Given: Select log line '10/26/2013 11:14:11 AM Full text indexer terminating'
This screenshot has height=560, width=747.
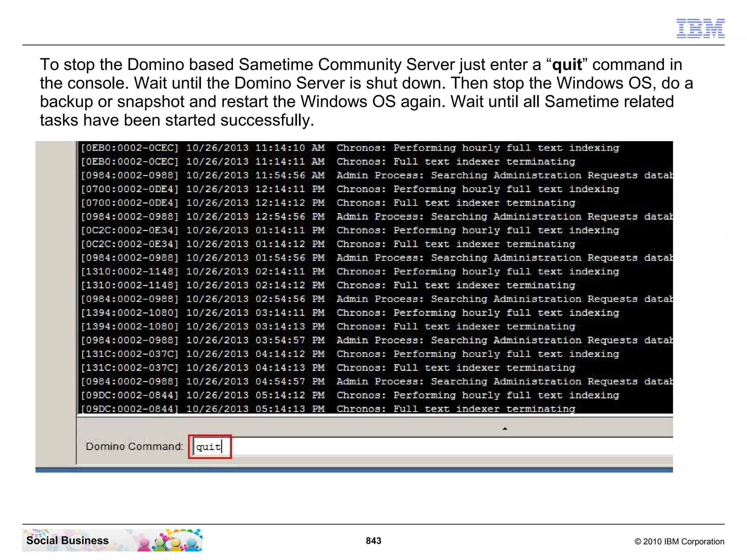Looking at the screenshot, I should pyautogui.click(x=328, y=162).
